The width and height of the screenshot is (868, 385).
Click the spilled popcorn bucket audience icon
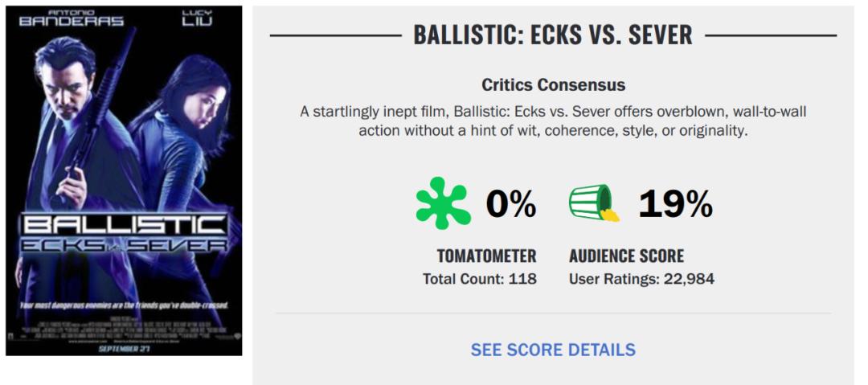(x=594, y=204)
